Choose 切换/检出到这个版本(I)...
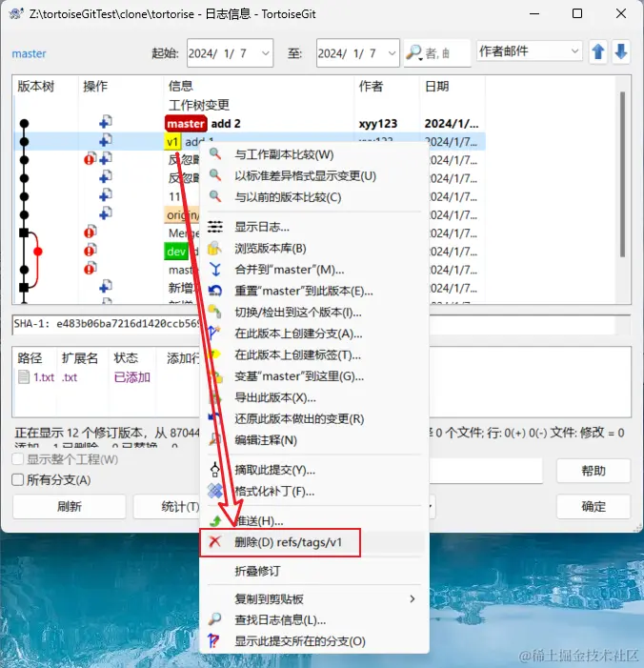The height and width of the screenshot is (668, 644). click(314, 312)
